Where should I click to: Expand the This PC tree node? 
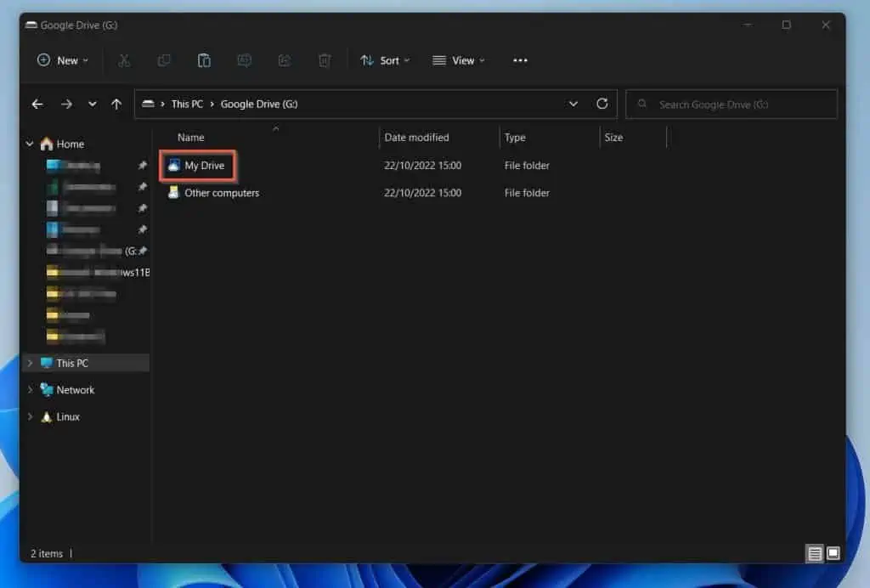30,364
